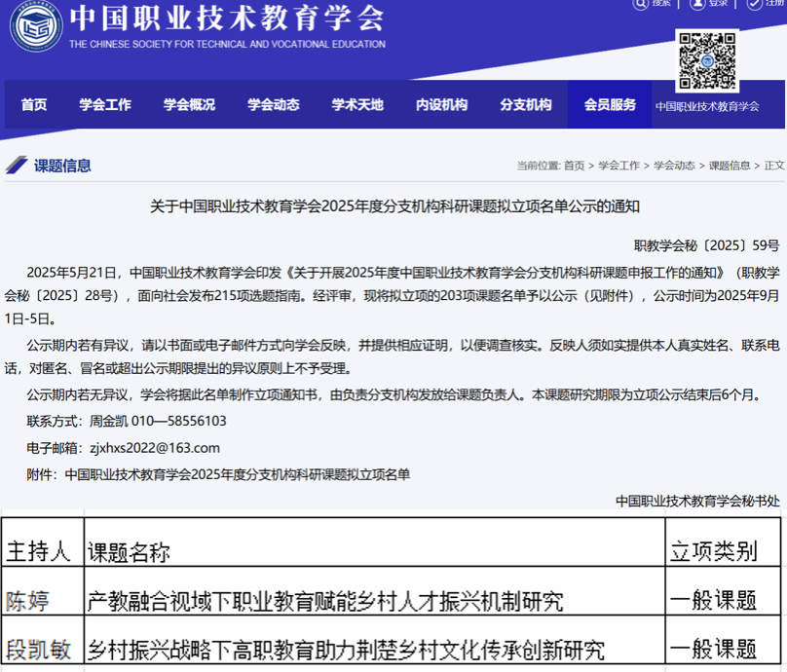Expand the 分支机构 navigation menu
The height and width of the screenshot is (672, 787).
coord(526,105)
